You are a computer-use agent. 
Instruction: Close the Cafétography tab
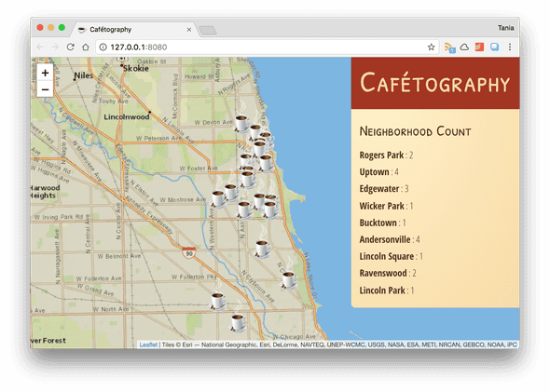point(189,30)
